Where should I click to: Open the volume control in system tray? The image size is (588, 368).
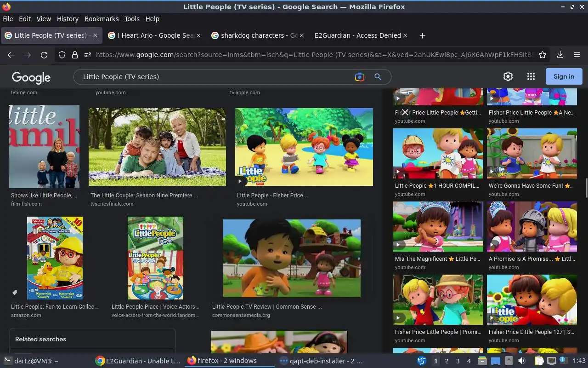tap(522, 361)
